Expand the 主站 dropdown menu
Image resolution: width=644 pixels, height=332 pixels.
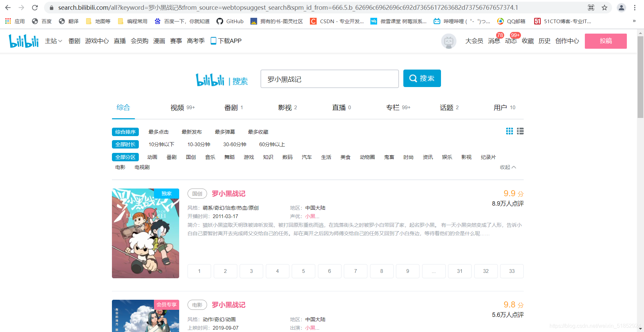53,41
